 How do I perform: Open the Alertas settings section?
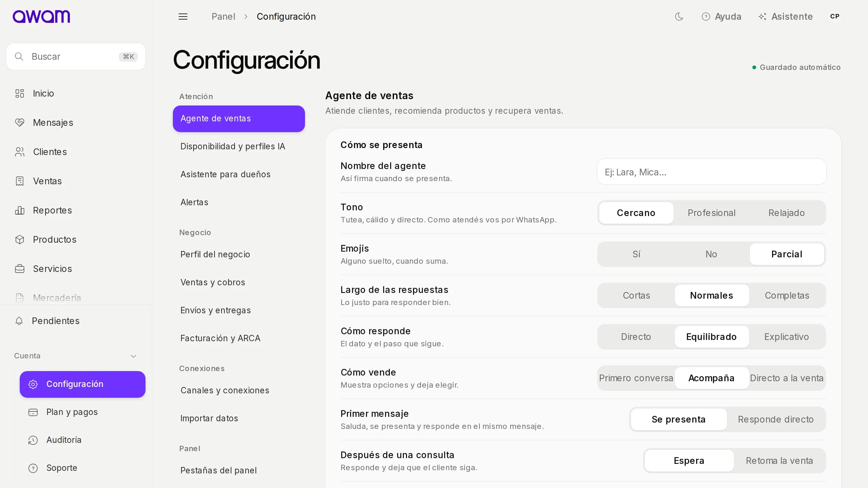click(239, 203)
